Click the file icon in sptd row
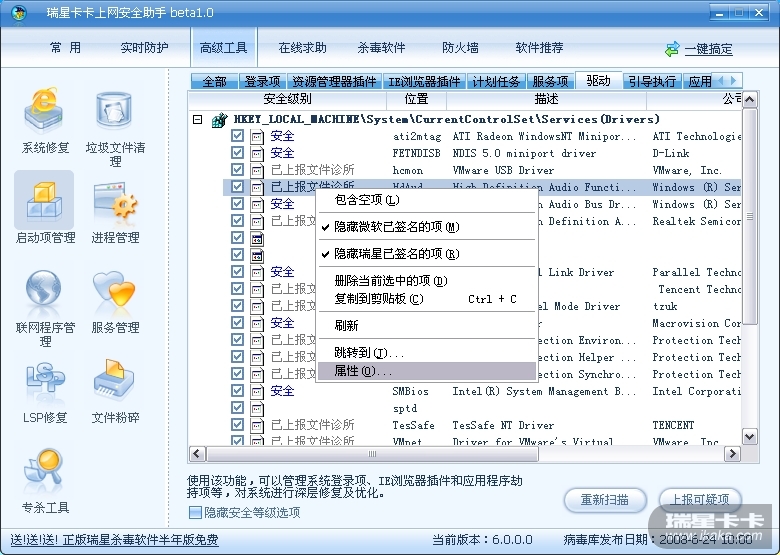This screenshot has width=780, height=555. tap(257, 408)
